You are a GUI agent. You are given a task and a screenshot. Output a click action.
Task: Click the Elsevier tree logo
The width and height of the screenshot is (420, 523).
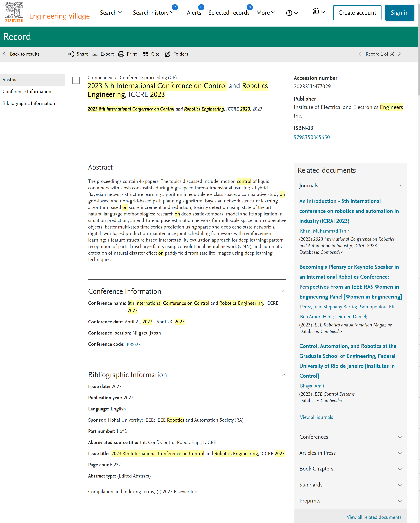tap(14, 12)
